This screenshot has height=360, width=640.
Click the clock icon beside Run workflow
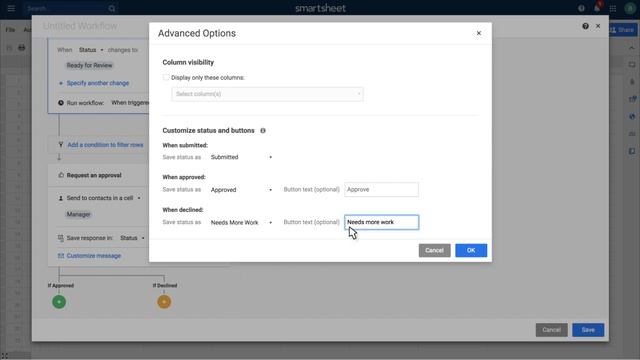tap(61, 103)
